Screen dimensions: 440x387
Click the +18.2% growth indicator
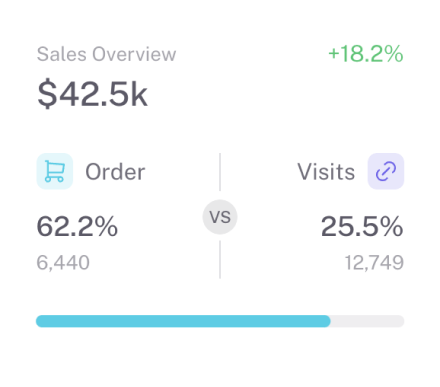[x=366, y=54]
